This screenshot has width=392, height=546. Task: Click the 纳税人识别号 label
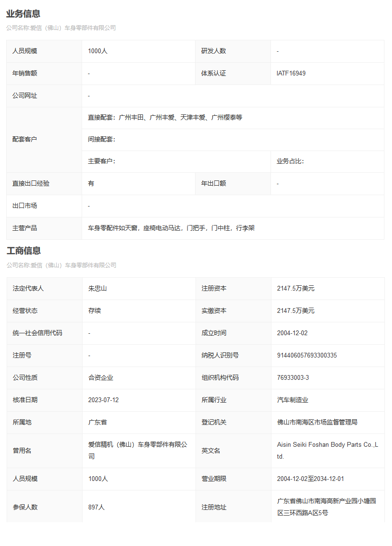pos(220,355)
